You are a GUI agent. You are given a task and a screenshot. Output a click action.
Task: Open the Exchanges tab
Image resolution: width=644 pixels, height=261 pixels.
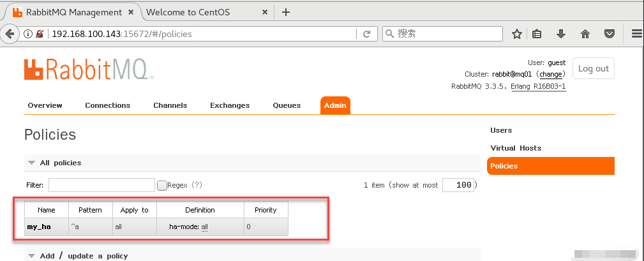coord(230,105)
